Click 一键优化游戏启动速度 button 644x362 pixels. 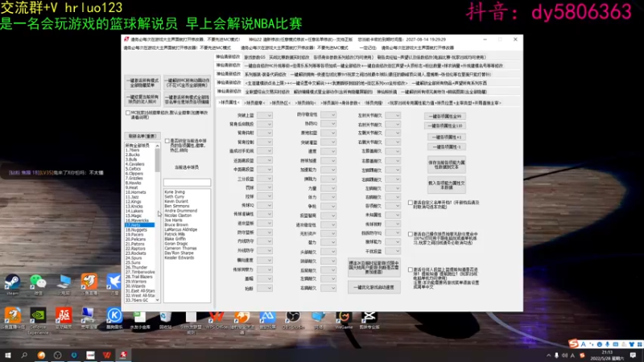pyautogui.click(x=374, y=287)
